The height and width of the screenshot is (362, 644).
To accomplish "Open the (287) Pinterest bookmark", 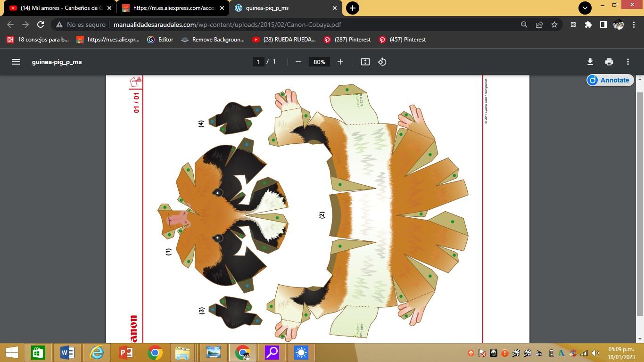I will click(347, 40).
